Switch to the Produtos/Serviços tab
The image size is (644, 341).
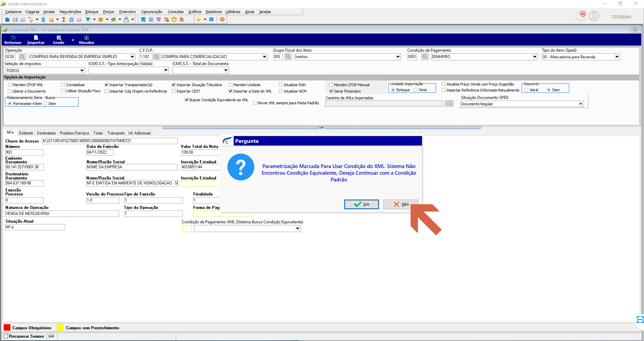[74, 133]
